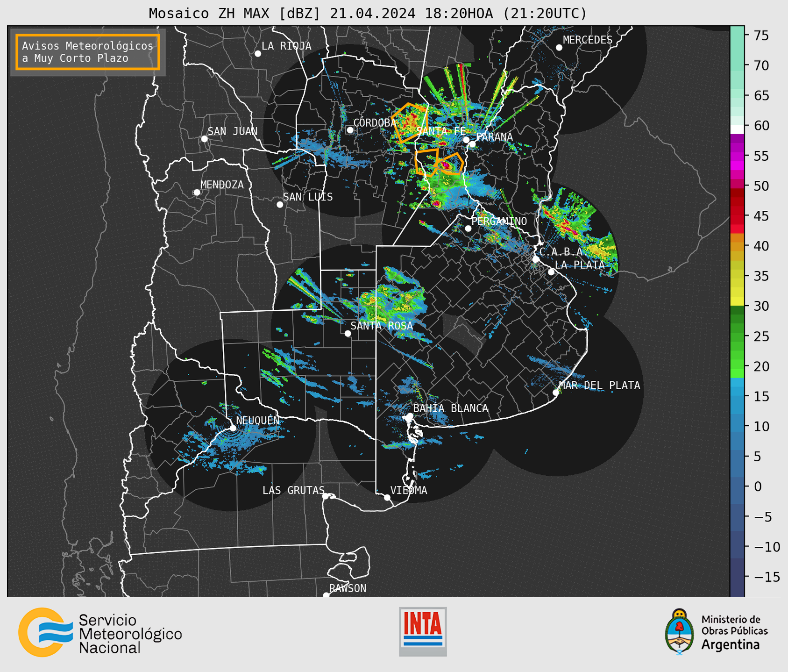Select the PERGAMINO city marker
Image resolution: width=788 pixels, height=672 pixels.
[468, 229]
